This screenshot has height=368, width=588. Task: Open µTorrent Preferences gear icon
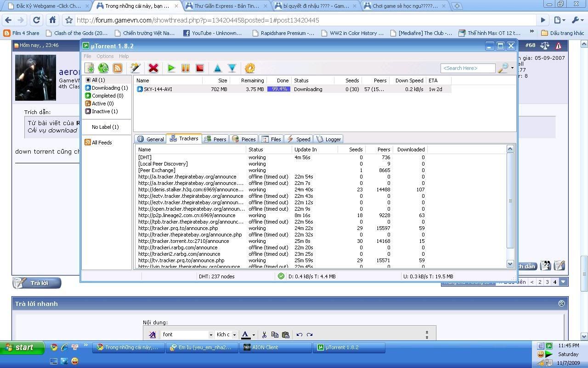coord(250,68)
